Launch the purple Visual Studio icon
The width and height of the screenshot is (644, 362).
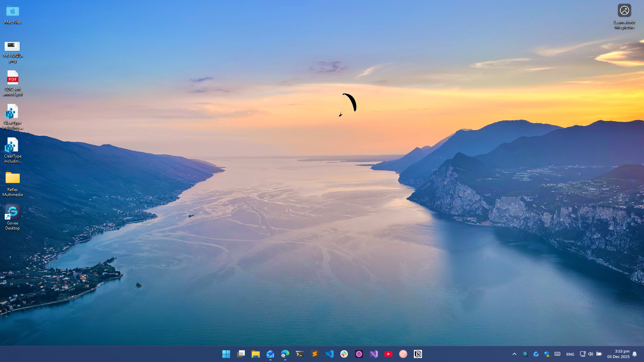(x=374, y=354)
